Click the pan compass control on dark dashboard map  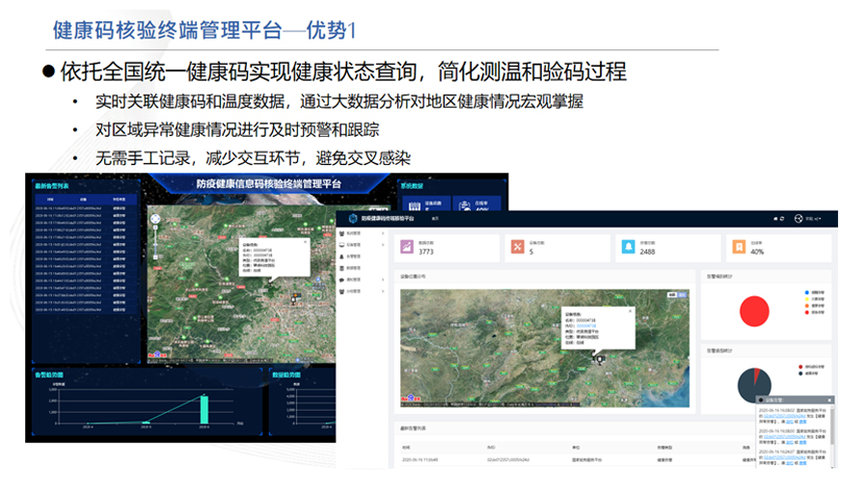[x=155, y=219]
